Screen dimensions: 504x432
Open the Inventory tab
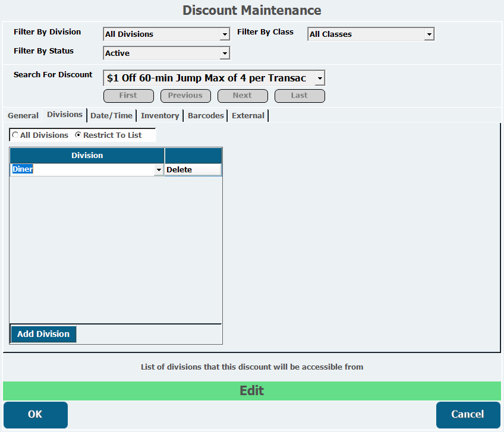tap(160, 115)
